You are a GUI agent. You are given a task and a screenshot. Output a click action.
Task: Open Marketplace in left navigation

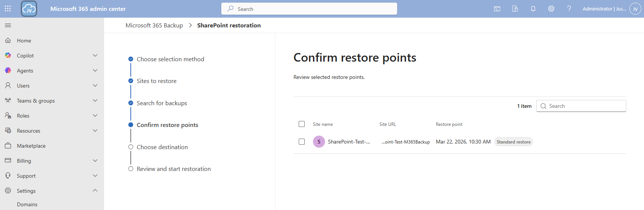[x=31, y=146]
